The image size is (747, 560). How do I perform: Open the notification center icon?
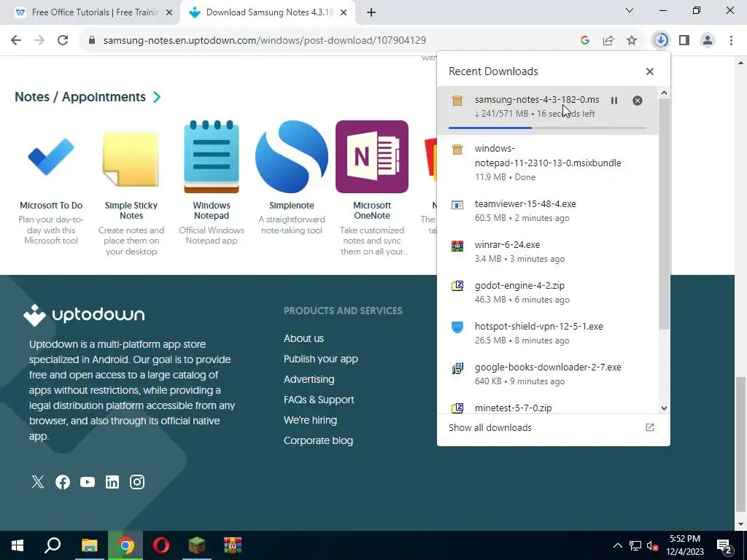(x=724, y=546)
